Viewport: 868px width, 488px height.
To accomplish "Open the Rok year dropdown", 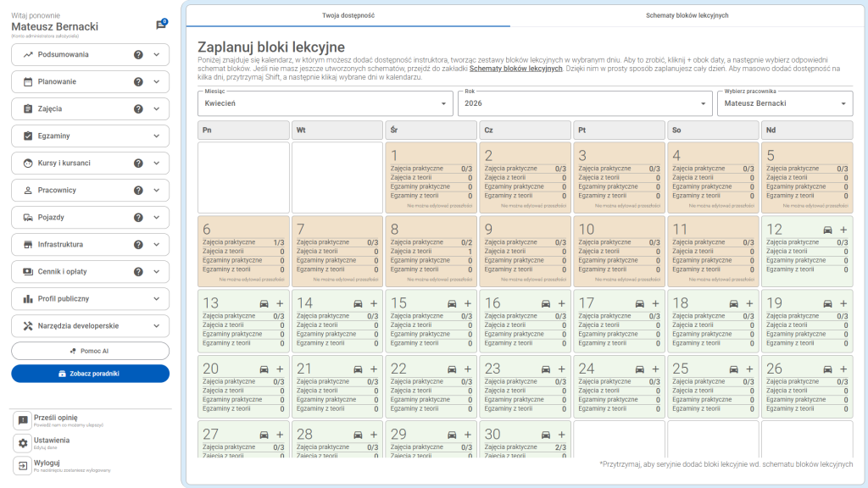I will [x=584, y=103].
